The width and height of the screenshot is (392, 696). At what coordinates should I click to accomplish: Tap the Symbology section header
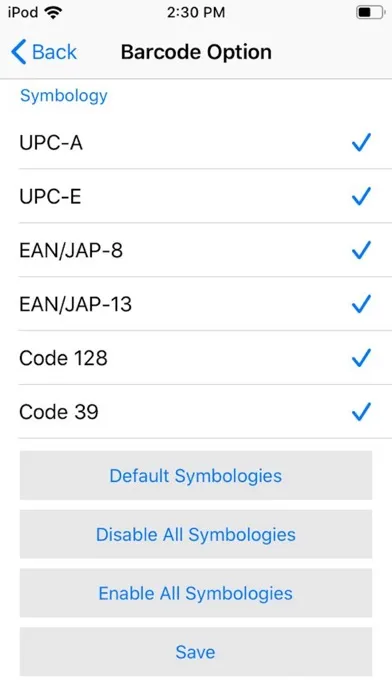point(64,95)
